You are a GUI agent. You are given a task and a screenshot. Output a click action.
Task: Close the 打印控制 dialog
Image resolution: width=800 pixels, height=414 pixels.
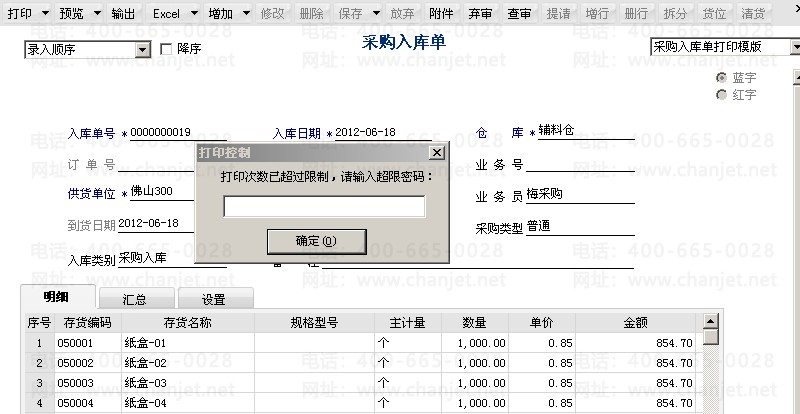(437, 153)
